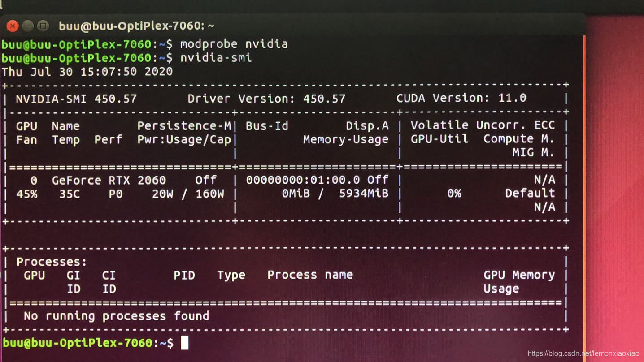
Task: Close the terminal window
Action: point(13,26)
